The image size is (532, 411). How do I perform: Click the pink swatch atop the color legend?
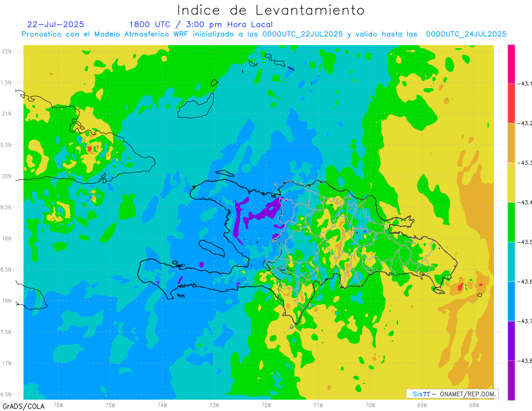point(511,64)
